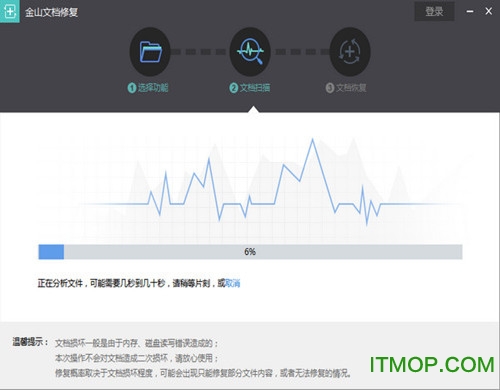Image resolution: width=500 pixels, height=390 pixels.
Task: Select the 文档扫描 step label
Action: [250, 88]
